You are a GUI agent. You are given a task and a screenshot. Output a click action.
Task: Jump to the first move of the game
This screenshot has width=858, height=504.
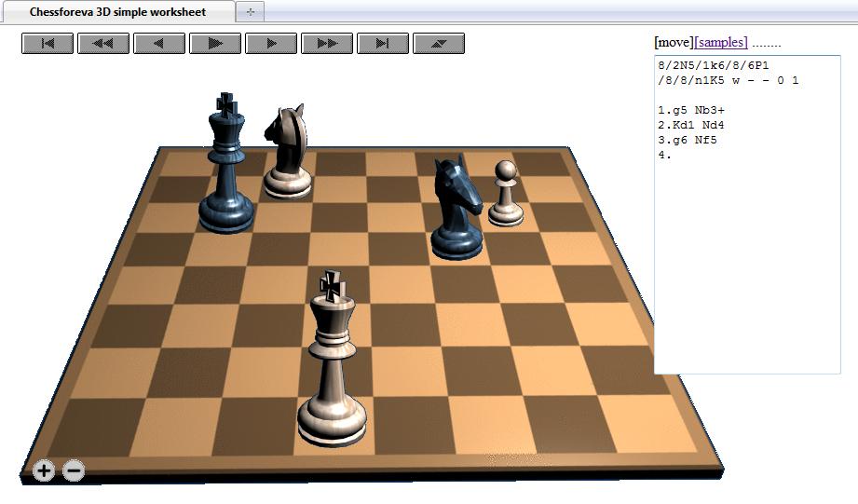tap(48, 43)
